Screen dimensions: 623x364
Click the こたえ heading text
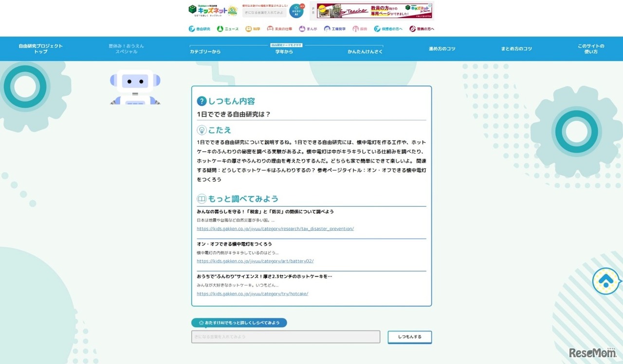(x=220, y=130)
